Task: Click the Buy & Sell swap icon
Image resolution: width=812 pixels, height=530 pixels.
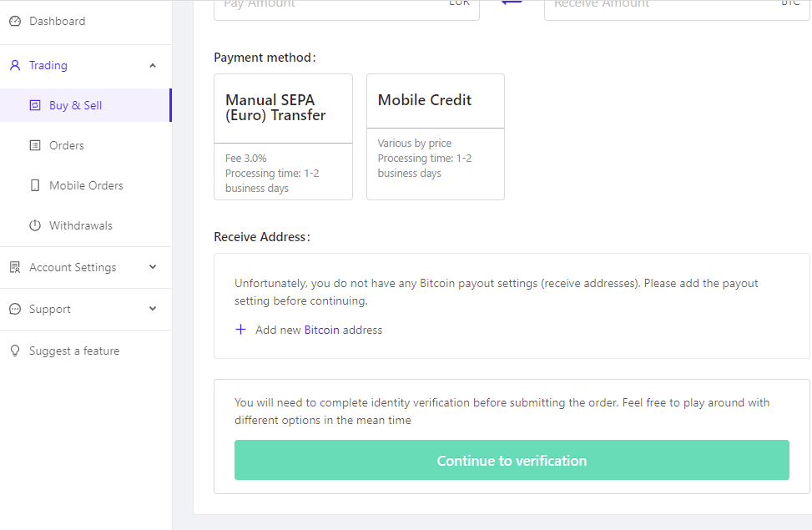Action: coord(35,105)
